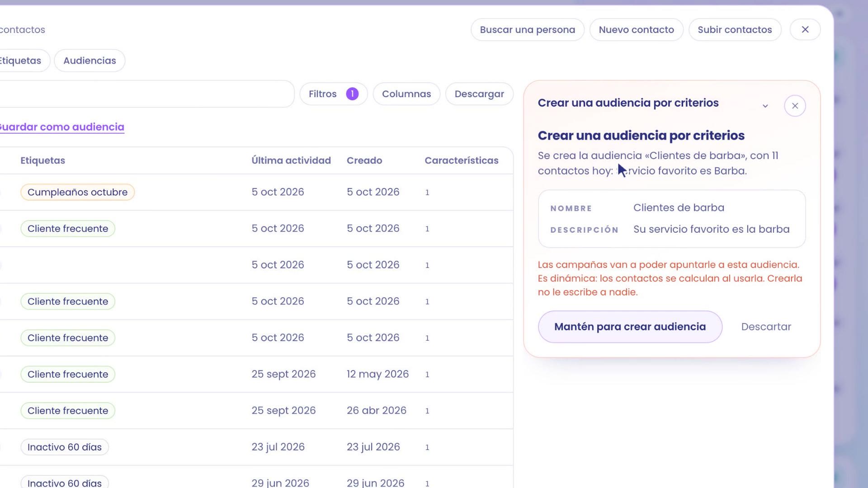Click the contactos breadcrumb text
Image resolution: width=868 pixels, height=488 pixels.
point(23,30)
